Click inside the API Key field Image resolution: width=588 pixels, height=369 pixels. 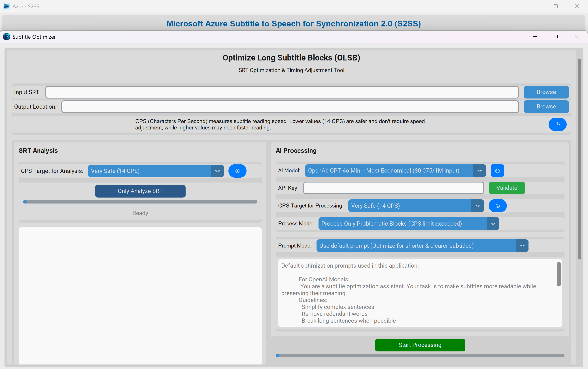pos(393,188)
